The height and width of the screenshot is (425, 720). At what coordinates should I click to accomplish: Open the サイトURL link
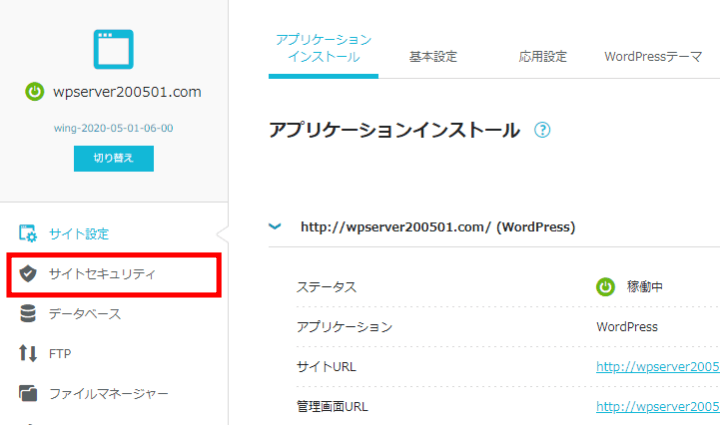658,367
